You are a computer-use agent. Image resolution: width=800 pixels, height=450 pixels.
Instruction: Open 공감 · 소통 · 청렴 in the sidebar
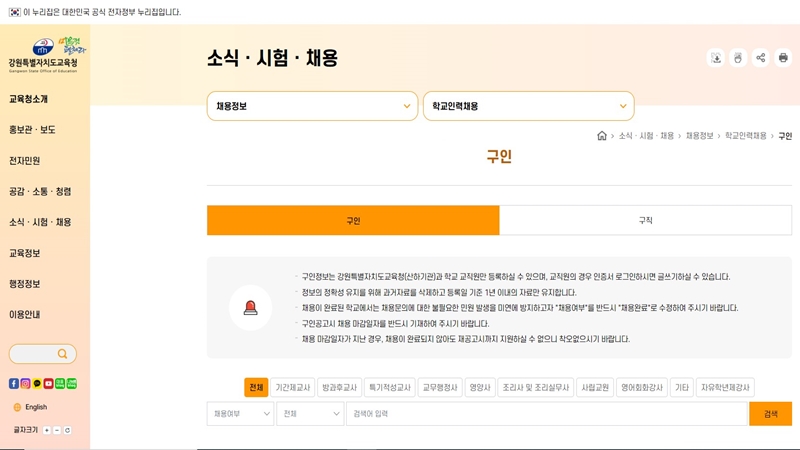click(x=40, y=191)
